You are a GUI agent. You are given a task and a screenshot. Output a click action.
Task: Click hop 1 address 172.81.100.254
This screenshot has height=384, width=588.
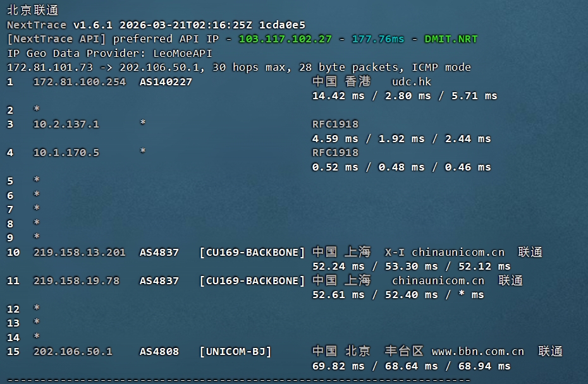pyautogui.click(x=79, y=82)
